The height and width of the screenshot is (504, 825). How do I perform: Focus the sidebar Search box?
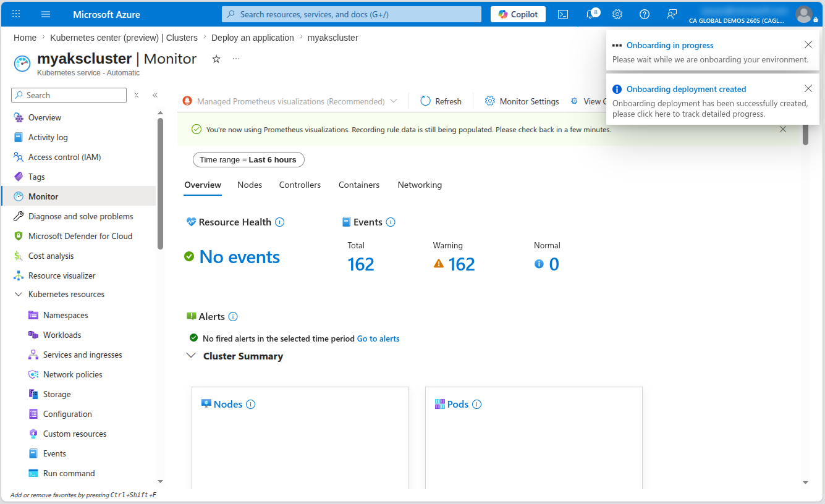tap(69, 95)
